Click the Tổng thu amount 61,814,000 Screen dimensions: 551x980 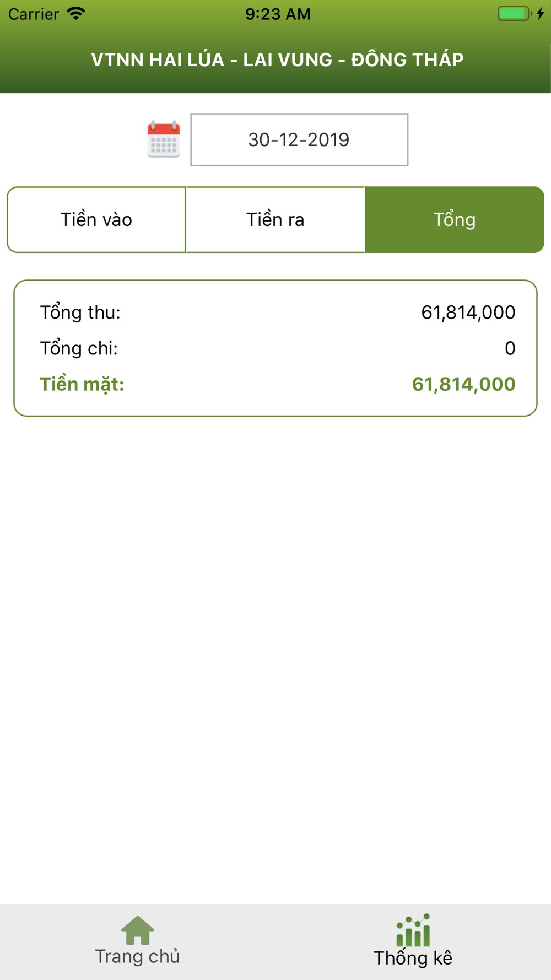coord(468,313)
